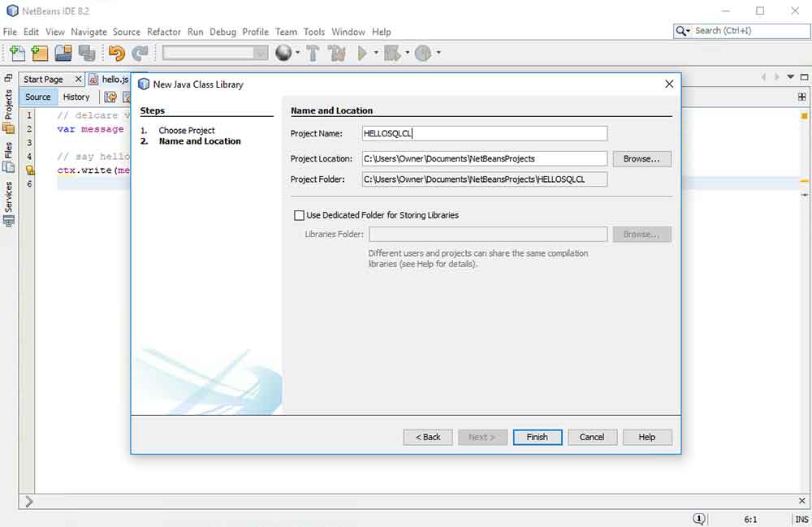Open the browser selection dropdown arrow
This screenshot has height=527, width=812.
[x=297, y=52]
